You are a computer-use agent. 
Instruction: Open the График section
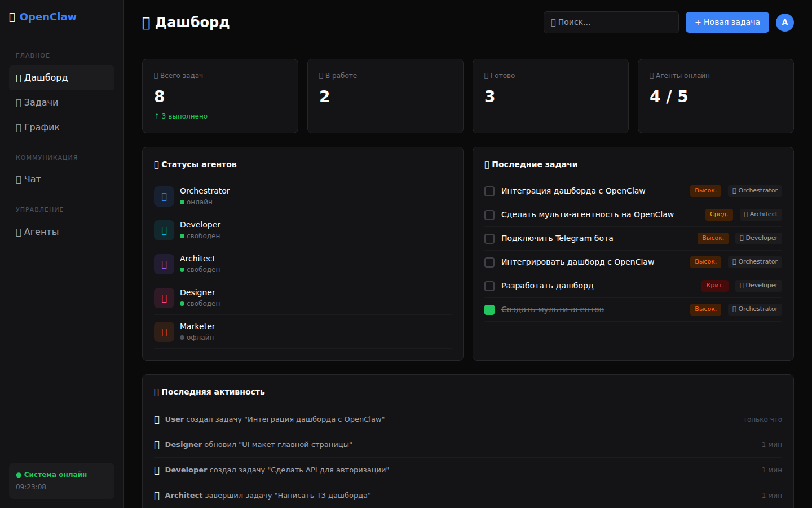pyautogui.click(x=61, y=128)
